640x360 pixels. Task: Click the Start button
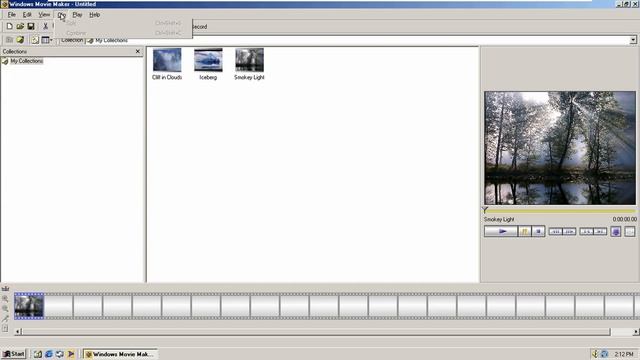pos(13,354)
